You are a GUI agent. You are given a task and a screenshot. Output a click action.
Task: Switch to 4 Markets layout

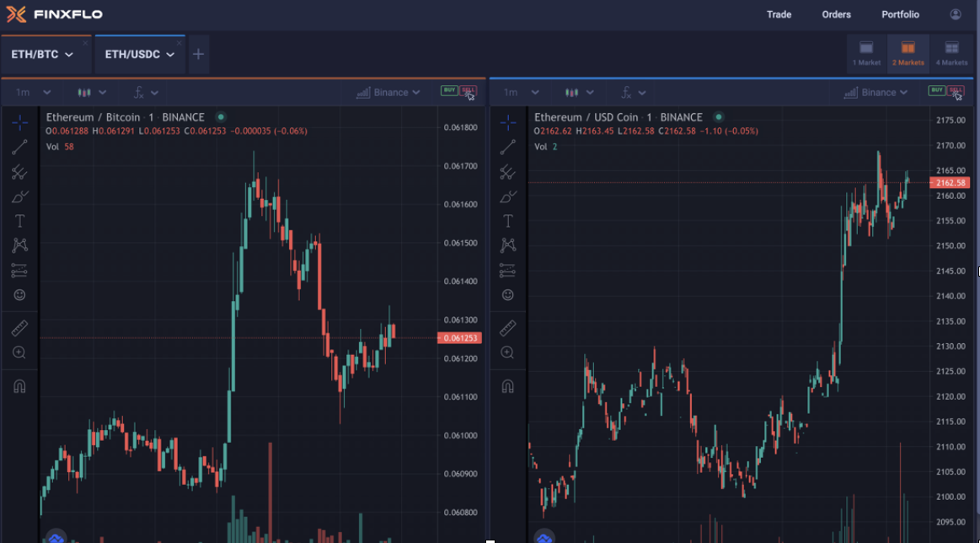pos(951,53)
